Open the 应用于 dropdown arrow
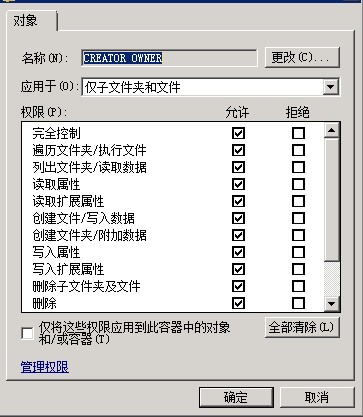 tap(331, 87)
